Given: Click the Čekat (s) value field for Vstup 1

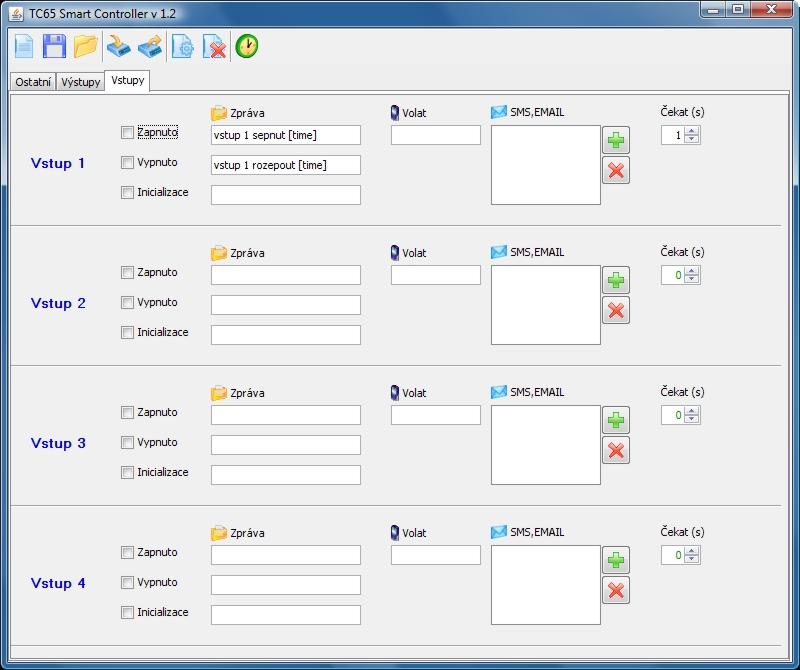Looking at the screenshot, I should click(673, 135).
